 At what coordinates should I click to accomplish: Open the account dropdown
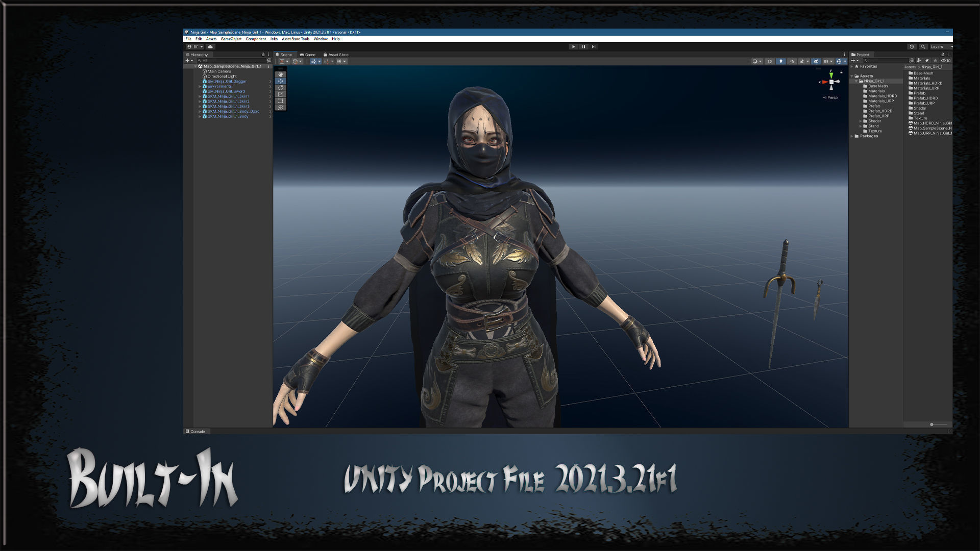pyautogui.click(x=195, y=47)
